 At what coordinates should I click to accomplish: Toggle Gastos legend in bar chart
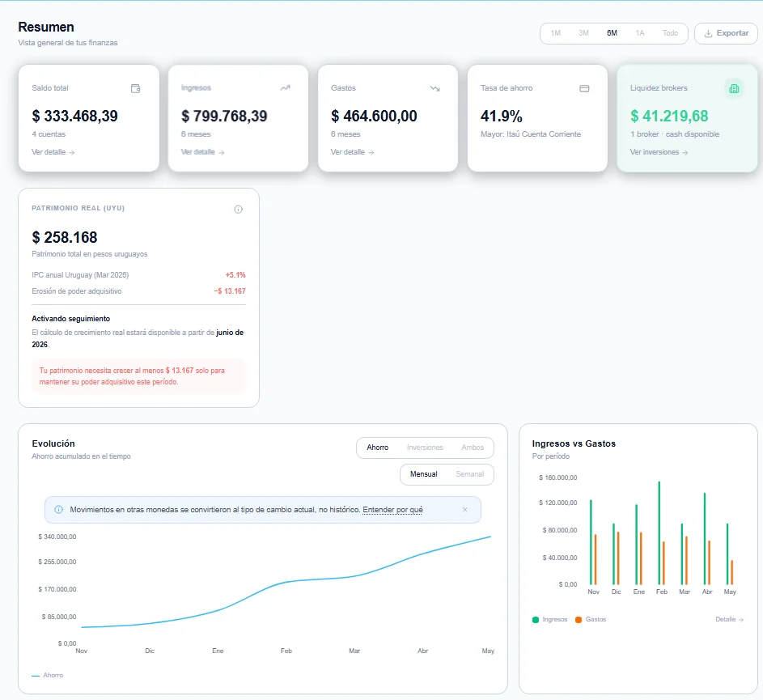pos(591,620)
